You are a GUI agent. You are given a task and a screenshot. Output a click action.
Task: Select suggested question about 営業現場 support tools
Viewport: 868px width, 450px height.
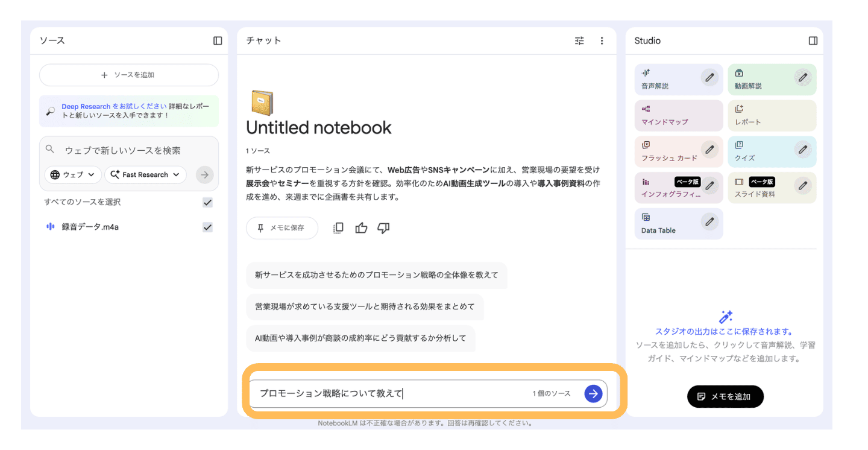[365, 306]
